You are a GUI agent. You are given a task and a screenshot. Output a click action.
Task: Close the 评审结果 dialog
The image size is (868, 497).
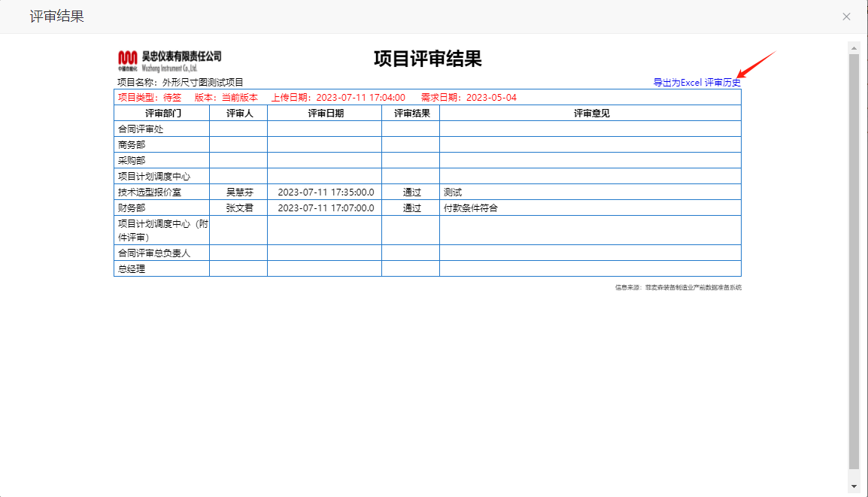846,17
